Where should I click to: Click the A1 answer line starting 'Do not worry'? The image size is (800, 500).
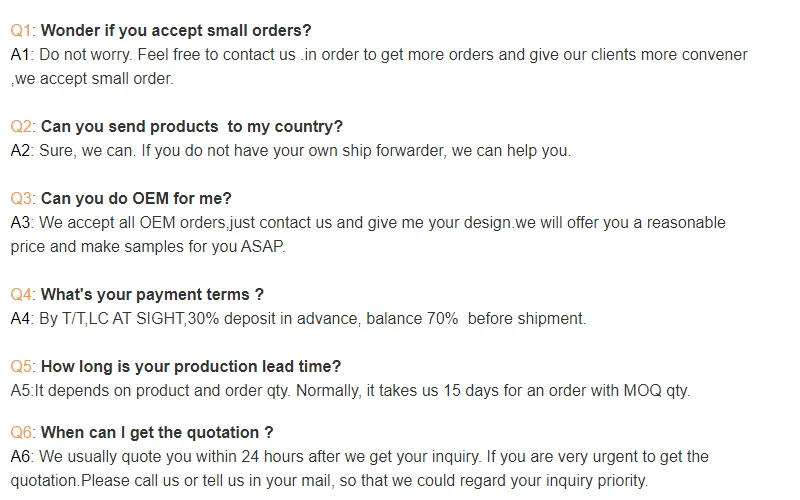click(x=380, y=55)
